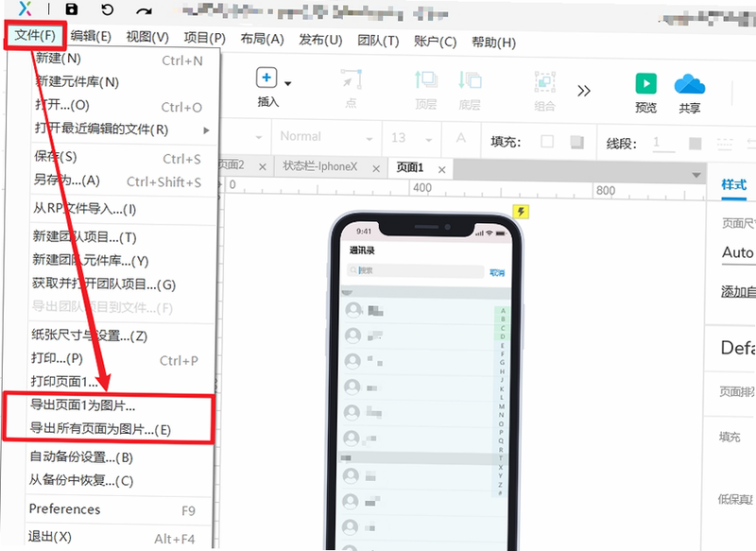Image resolution: width=756 pixels, height=551 pixels.
Task: Open the 帮助(H) menu
Action: click(493, 43)
